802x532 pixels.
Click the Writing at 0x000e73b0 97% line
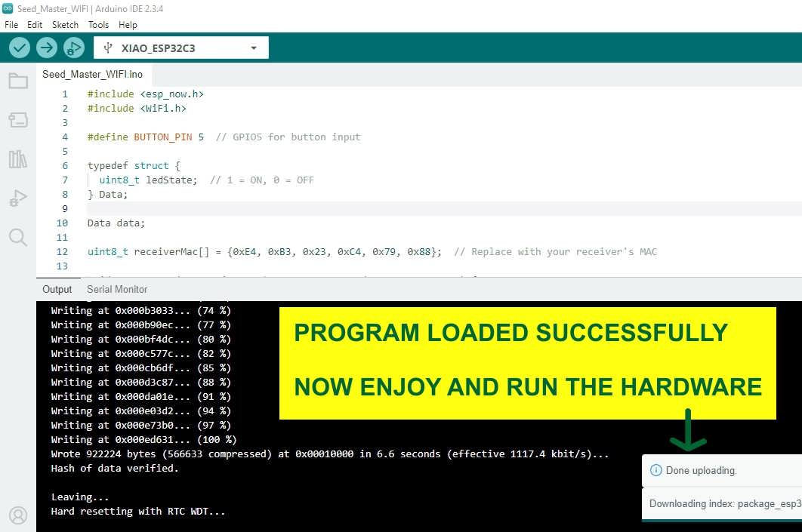pos(140,425)
